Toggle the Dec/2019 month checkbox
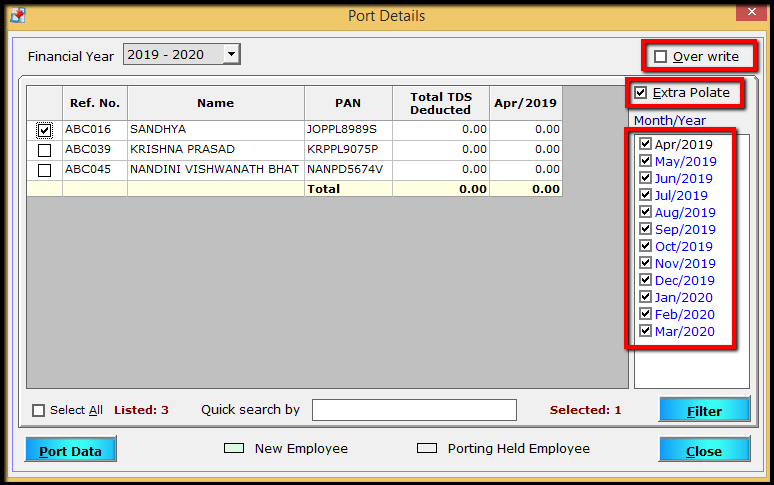Viewport: 774px width, 485px height. click(645, 280)
